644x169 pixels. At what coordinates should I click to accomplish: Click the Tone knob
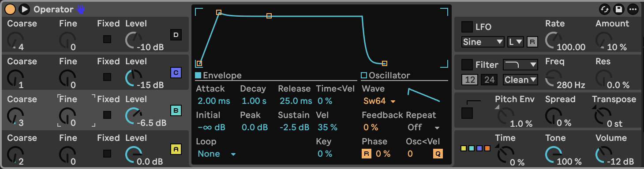pos(553,154)
